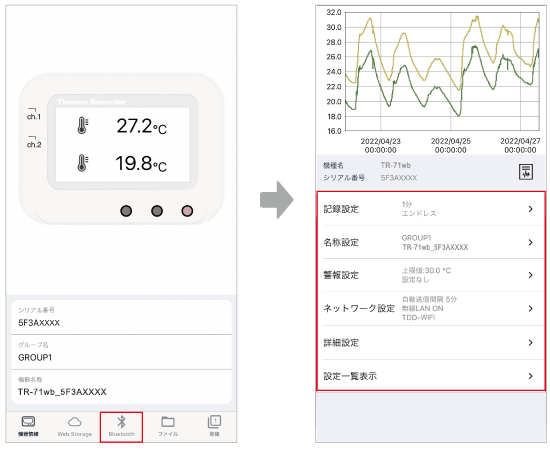Tap the serial number 5F3AXXXX field
This screenshot has width=550, height=456.
point(121,317)
